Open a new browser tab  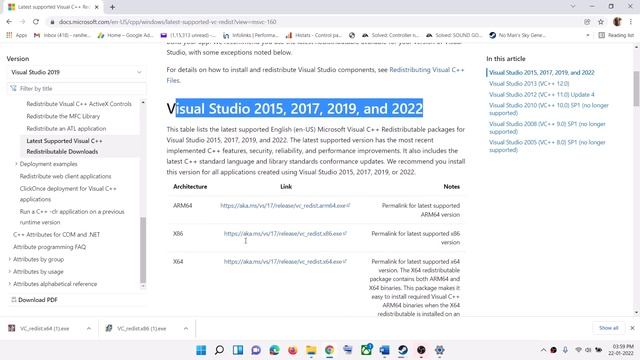click(112, 7)
